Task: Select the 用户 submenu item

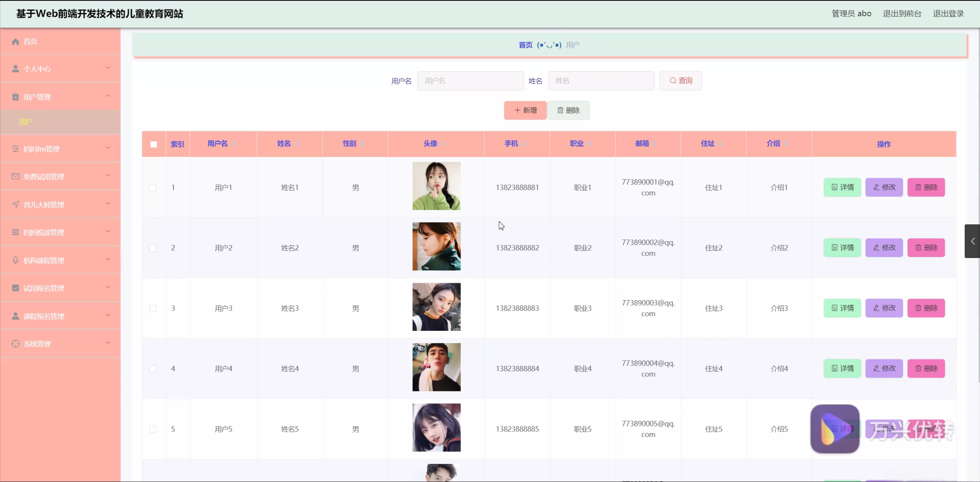Action: tap(26, 122)
